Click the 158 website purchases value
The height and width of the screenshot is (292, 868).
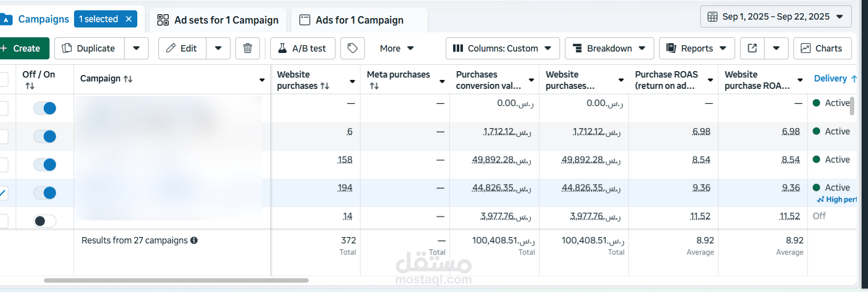point(345,160)
